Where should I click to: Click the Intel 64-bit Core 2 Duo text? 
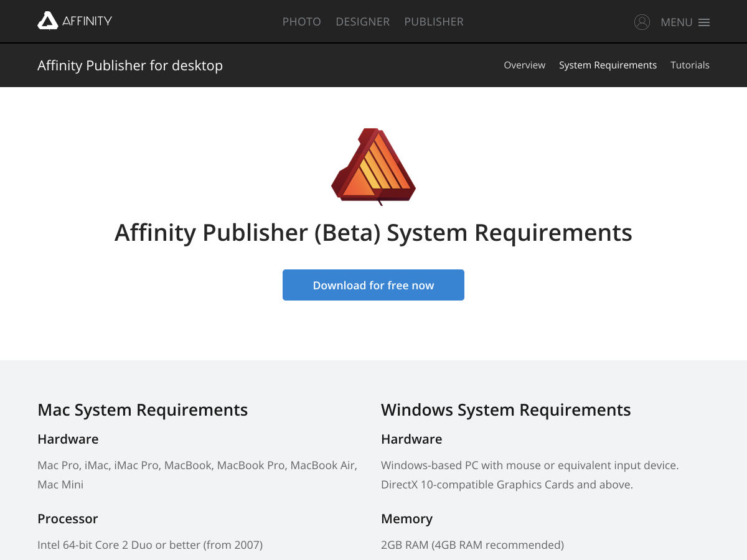click(150, 545)
